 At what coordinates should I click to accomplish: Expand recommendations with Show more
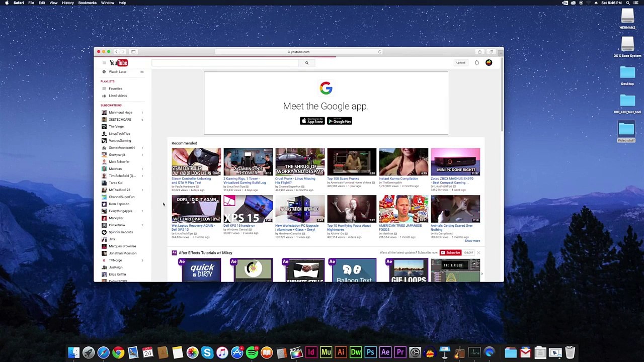pyautogui.click(x=472, y=241)
